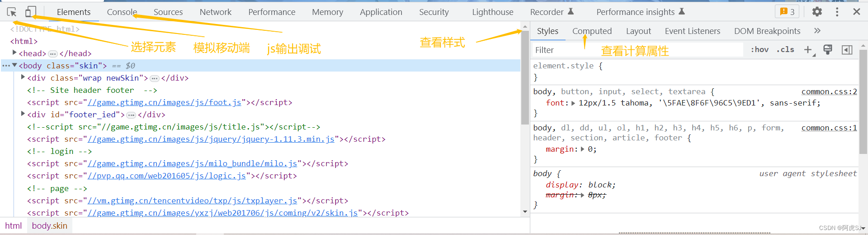
Task: Open common.css:2 source link
Action: [829, 91]
